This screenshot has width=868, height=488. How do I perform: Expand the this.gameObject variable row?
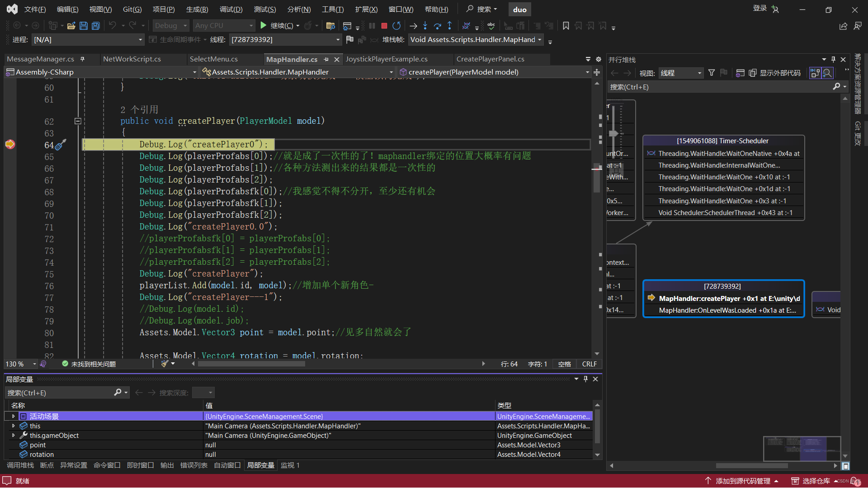click(13, 435)
